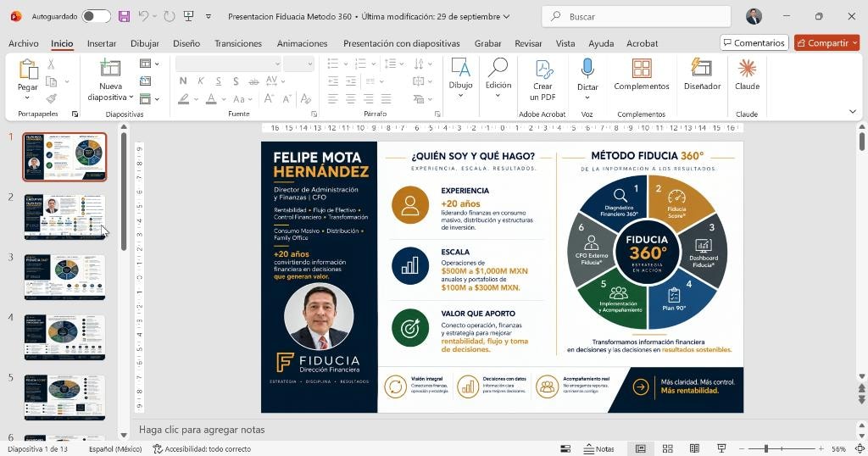Click the Decrease indent icon

tap(333, 81)
